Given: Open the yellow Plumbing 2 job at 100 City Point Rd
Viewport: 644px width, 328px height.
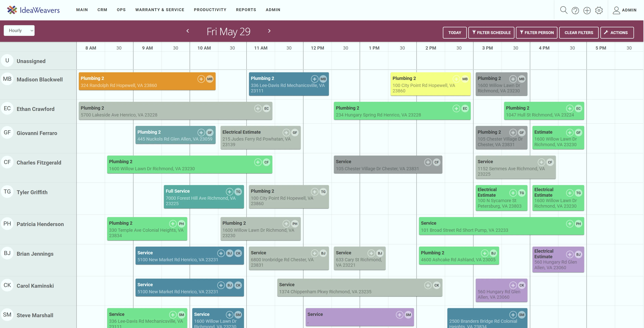Looking at the screenshot, I should pos(430,84).
